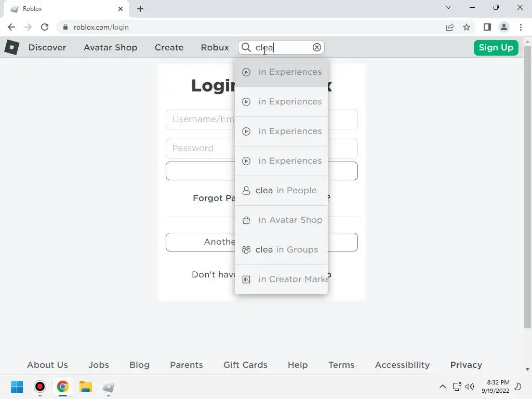Open About Us footer link
Viewport: 532px width, 399px height.
(x=47, y=365)
